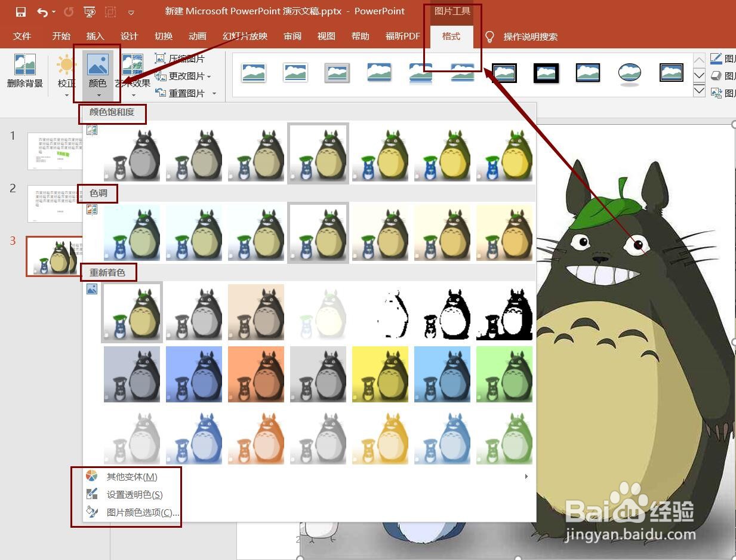Apply dark yellow gold recolor swatch
The image size is (736, 560).
(380, 374)
